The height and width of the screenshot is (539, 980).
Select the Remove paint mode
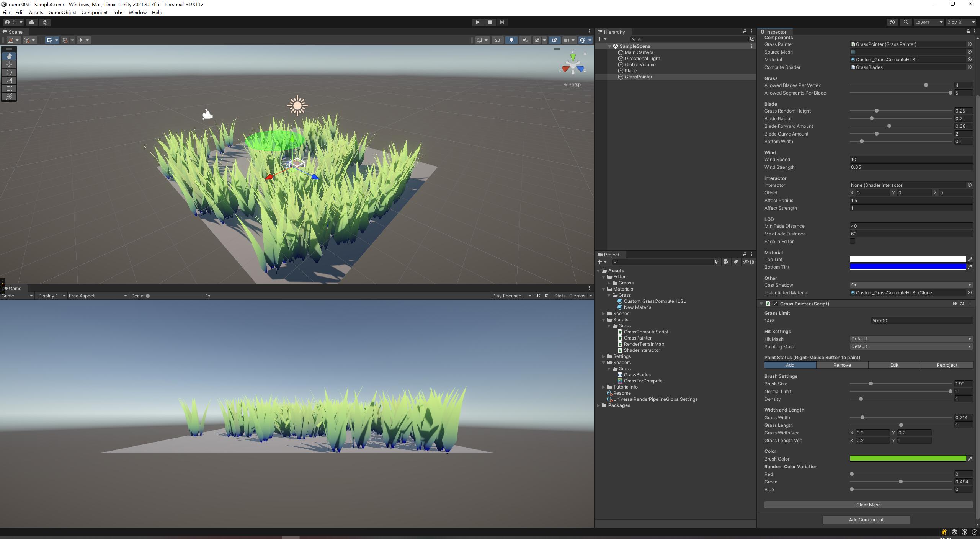(842, 365)
